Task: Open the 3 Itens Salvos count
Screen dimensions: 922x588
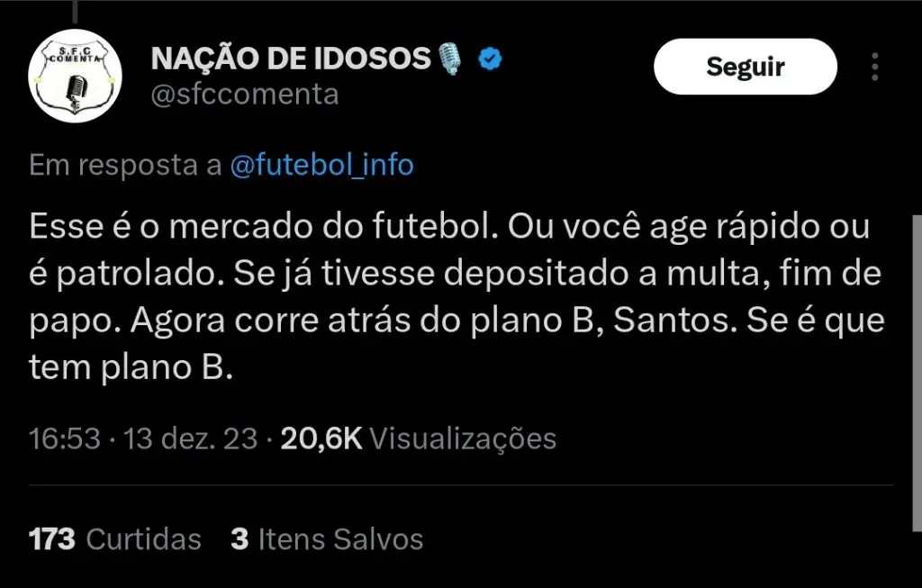Action: coord(327,538)
